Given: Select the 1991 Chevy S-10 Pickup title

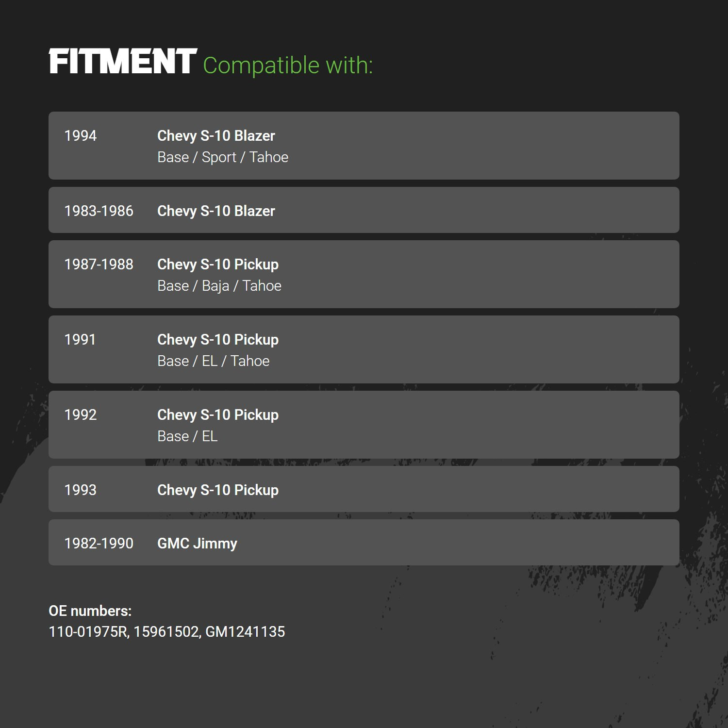Looking at the screenshot, I should [x=218, y=340].
